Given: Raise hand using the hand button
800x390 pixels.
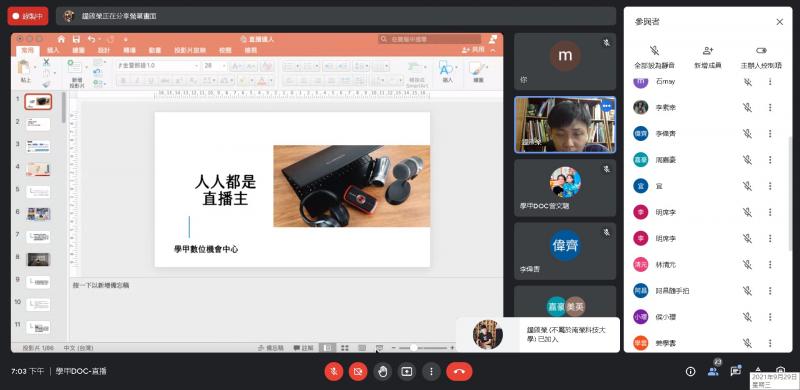Looking at the screenshot, I should point(383,372).
